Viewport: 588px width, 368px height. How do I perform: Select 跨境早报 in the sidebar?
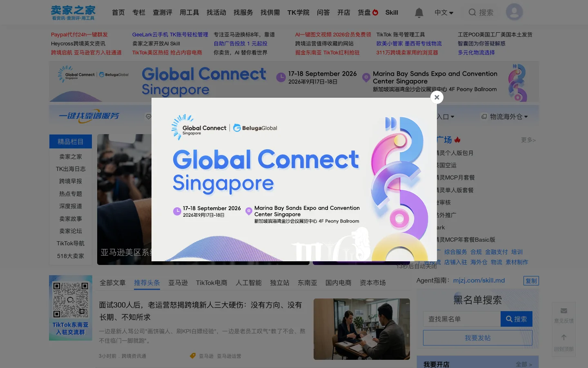(71, 181)
